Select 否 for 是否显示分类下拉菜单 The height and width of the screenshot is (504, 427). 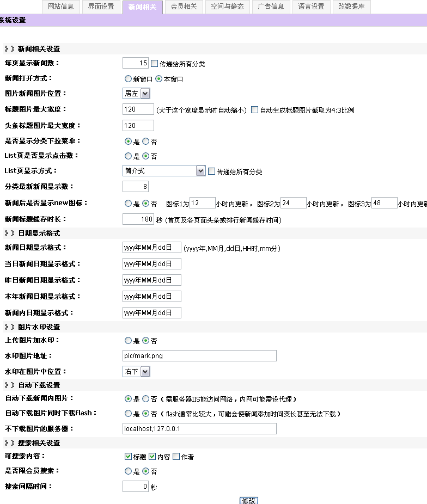point(145,141)
